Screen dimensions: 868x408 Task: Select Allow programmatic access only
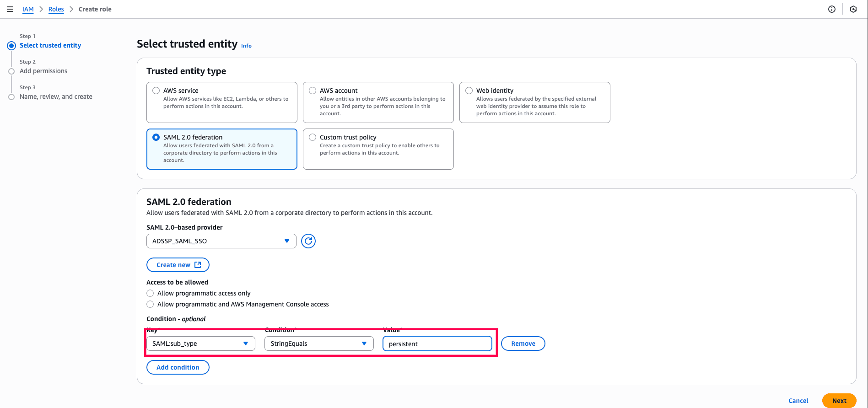(150, 293)
